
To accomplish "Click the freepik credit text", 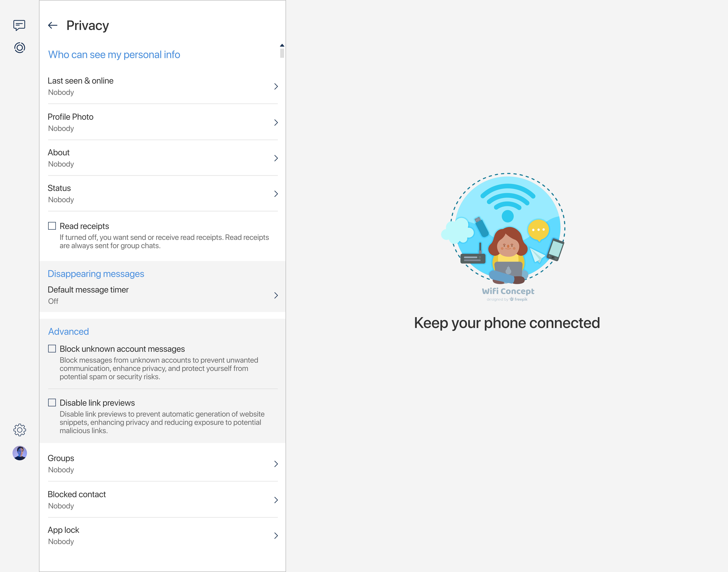I will pos(507,299).
